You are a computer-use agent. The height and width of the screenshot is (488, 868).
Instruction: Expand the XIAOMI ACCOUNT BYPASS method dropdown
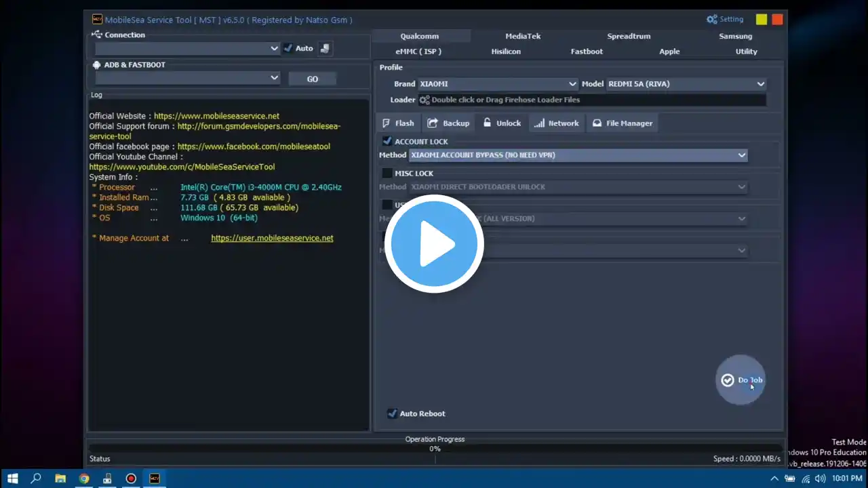coord(578,155)
